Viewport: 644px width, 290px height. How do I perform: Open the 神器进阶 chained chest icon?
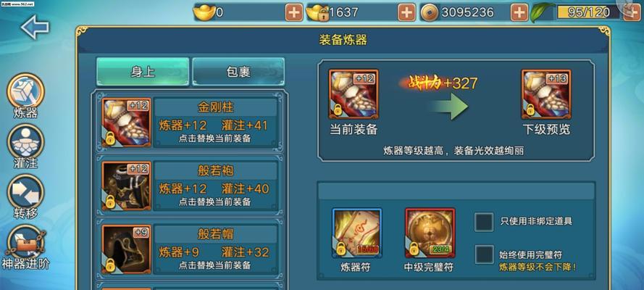point(25,242)
